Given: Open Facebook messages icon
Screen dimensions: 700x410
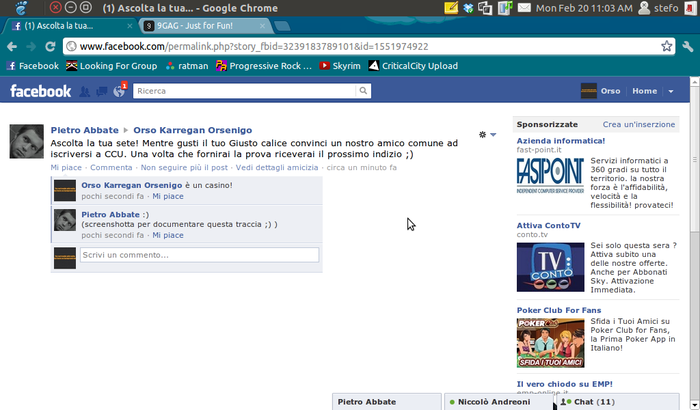Looking at the screenshot, I should pyautogui.click(x=102, y=92).
